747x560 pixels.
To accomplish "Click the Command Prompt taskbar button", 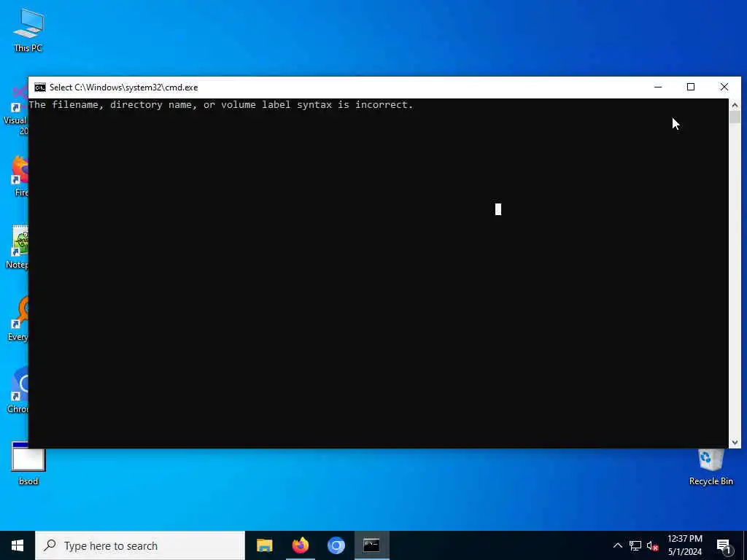I will pos(371,545).
